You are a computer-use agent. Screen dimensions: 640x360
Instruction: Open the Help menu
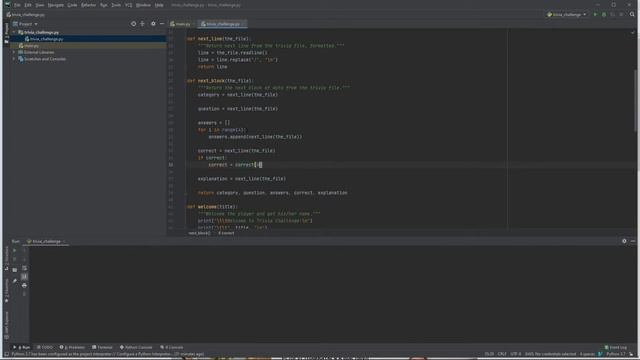[159, 5]
